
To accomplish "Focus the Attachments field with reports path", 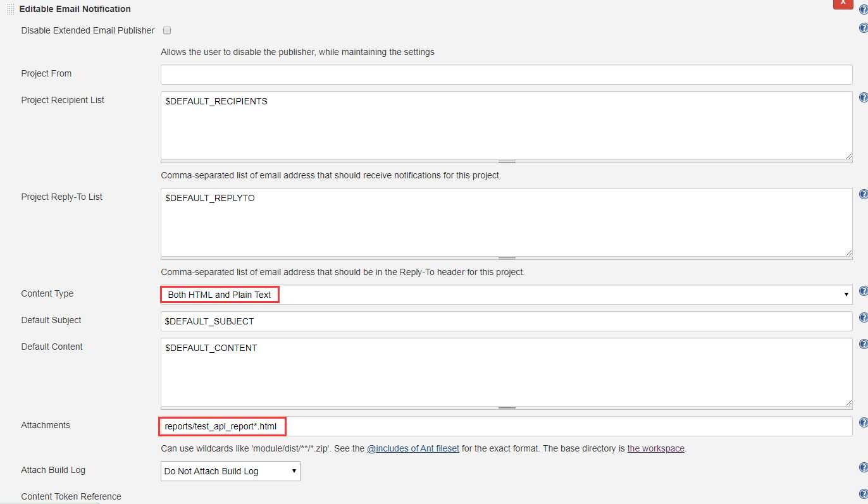I will [x=506, y=426].
